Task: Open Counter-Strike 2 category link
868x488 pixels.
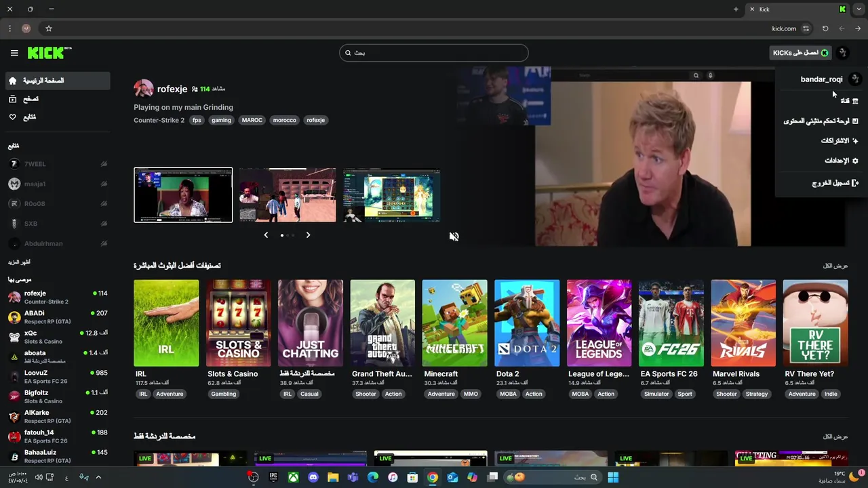Action: pos(159,120)
